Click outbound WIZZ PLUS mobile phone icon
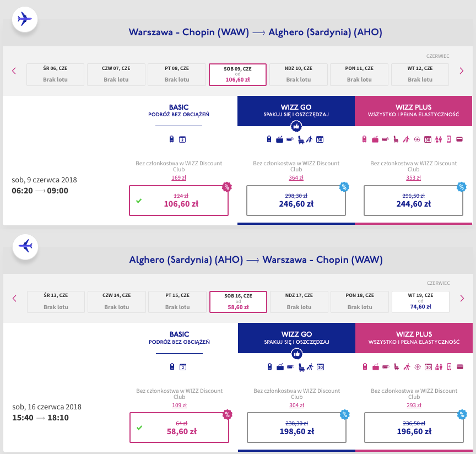 (448, 139)
